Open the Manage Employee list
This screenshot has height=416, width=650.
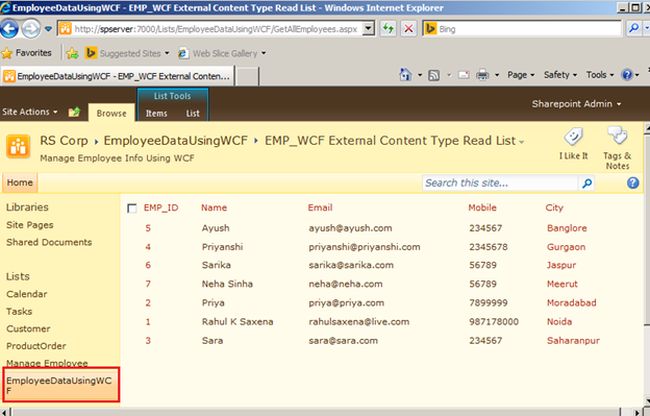[47, 363]
